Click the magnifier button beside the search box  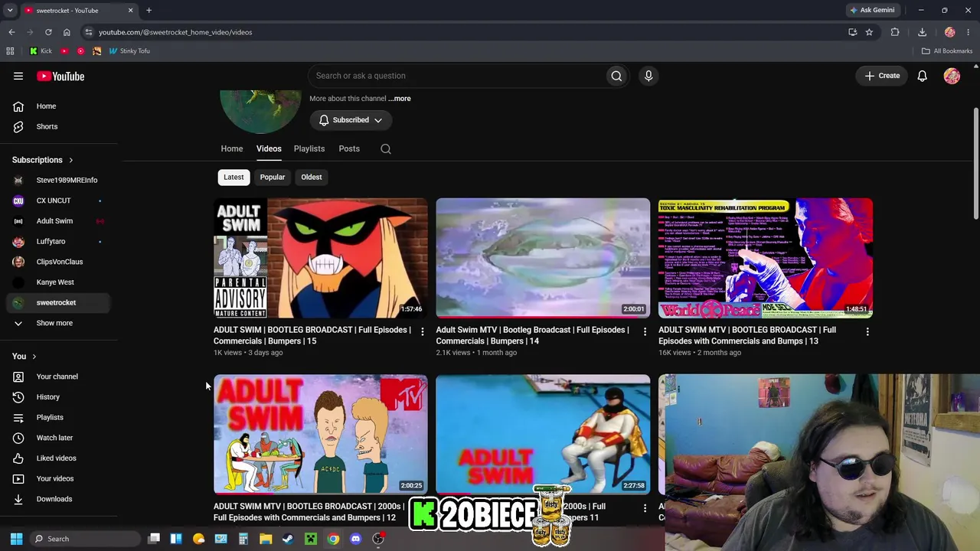pyautogui.click(x=616, y=76)
